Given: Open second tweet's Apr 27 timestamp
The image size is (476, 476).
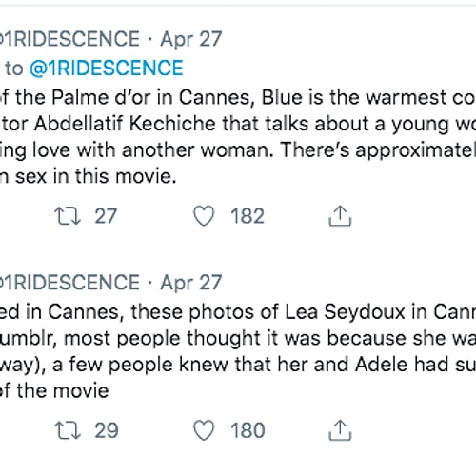Looking at the screenshot, I should [191, 283].
